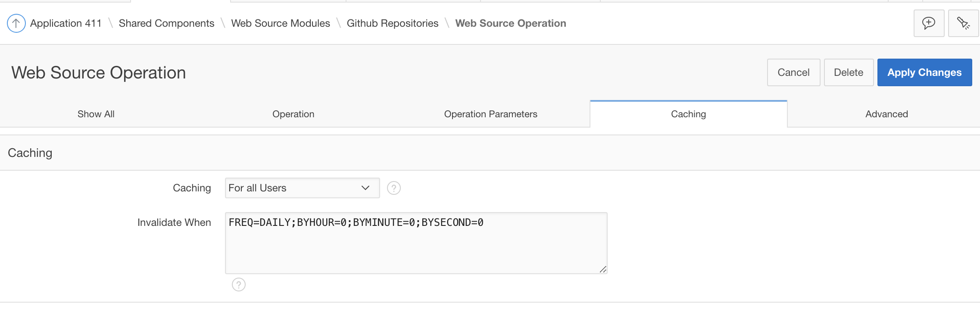The width and height of the screenshot is (980, 319).
Task: Click the Caching tab
Action: (688, 114)
